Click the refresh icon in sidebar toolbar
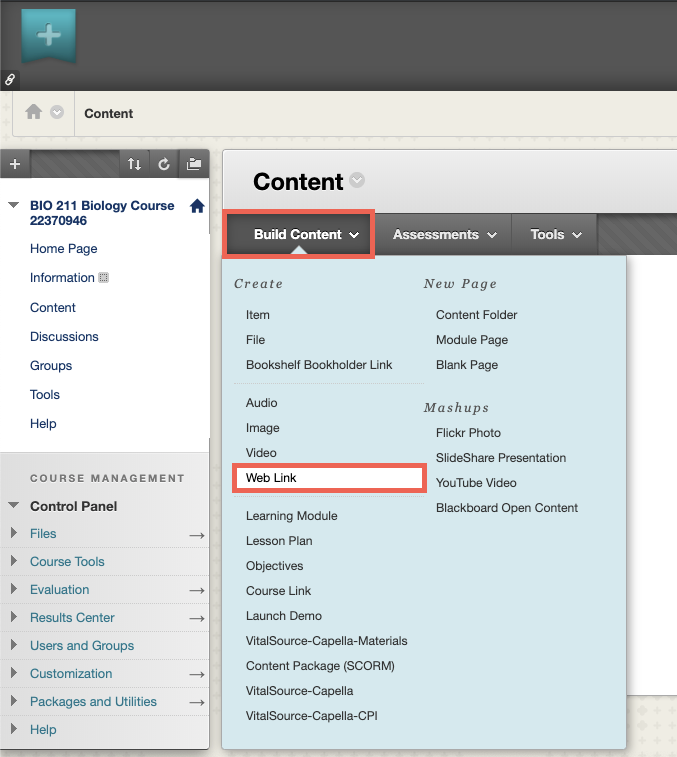 [x=164, y=164]
